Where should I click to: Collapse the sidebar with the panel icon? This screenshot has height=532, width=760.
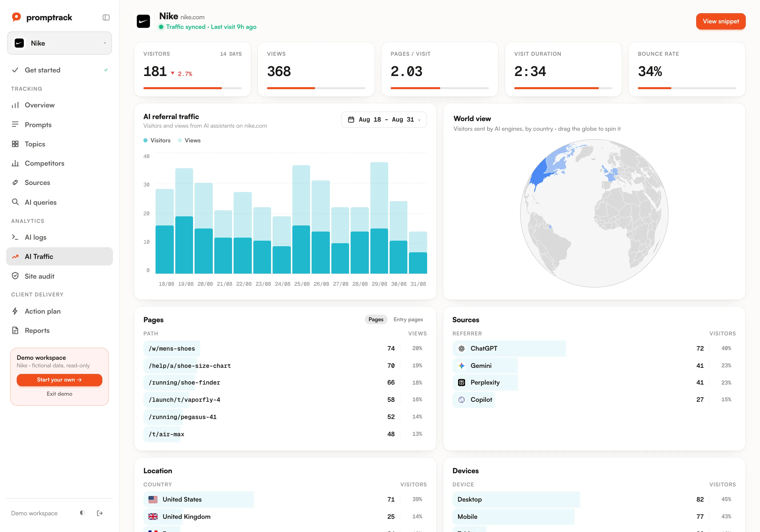click(x=106, y=17)
